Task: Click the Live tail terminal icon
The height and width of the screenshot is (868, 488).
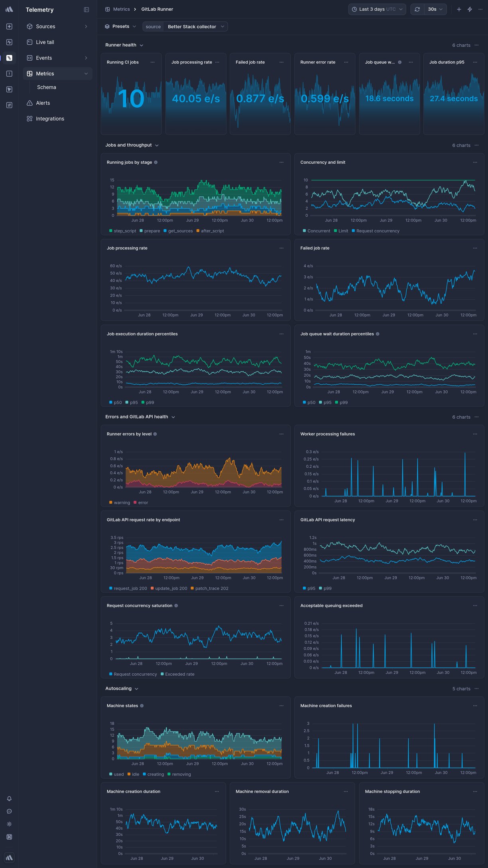Action: [30, 42]
